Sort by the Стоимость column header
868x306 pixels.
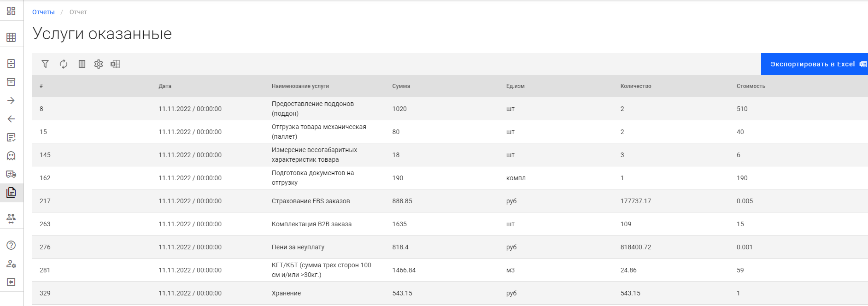pyautogui.click(x=751, y=86)
